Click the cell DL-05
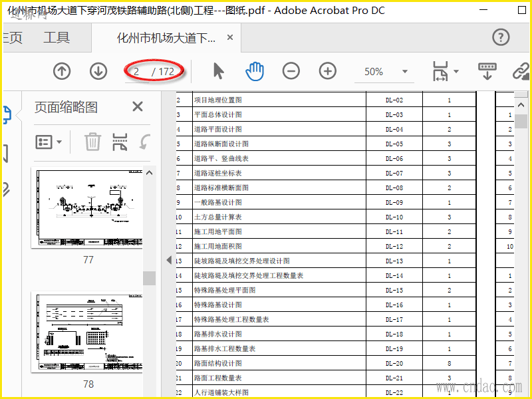This screenshot has height=399, width=532. point(394,144)
